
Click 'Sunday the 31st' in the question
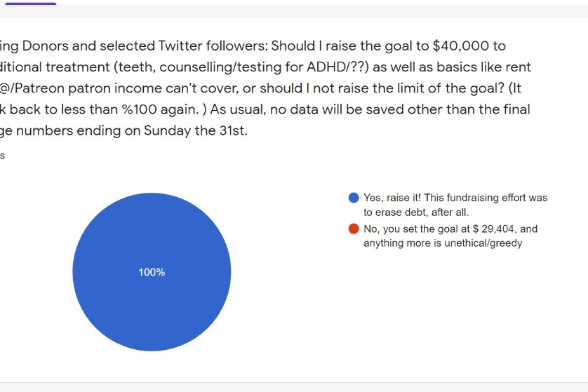pos(195,131)
